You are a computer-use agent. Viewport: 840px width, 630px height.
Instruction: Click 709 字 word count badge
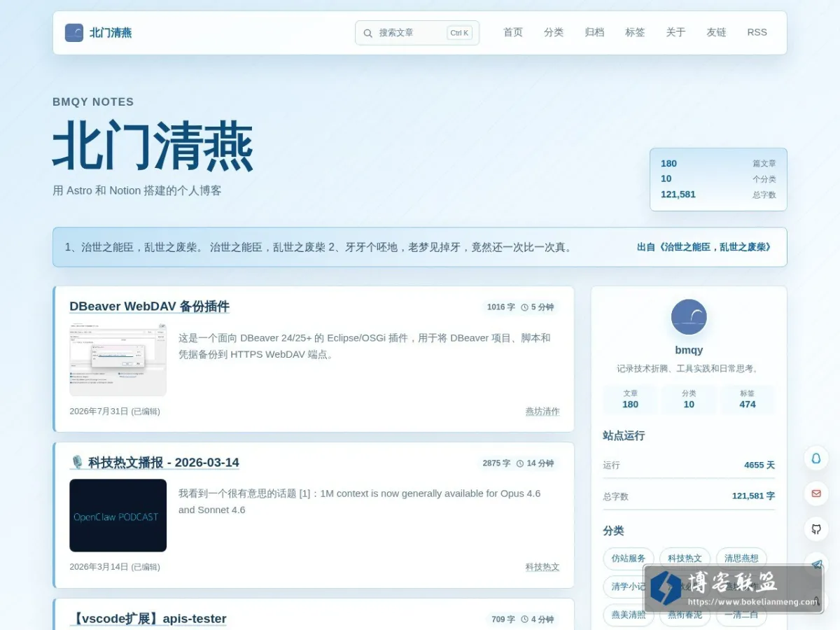503,619
